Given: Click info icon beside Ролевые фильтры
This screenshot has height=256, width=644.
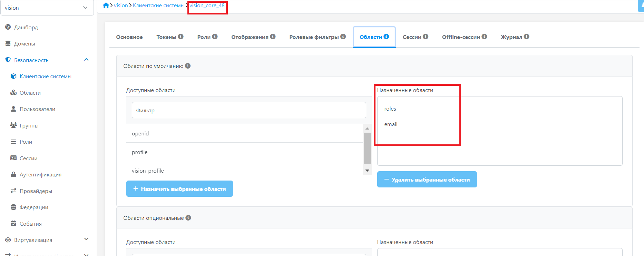Looking at the screenshot, I should pyautogui.click(x=343, y=37).
